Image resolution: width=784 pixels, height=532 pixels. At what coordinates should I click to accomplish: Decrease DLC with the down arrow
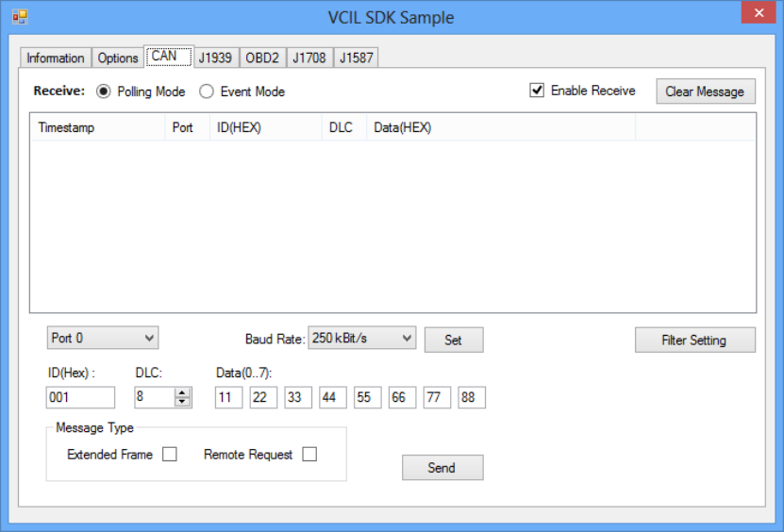[182, 402]
